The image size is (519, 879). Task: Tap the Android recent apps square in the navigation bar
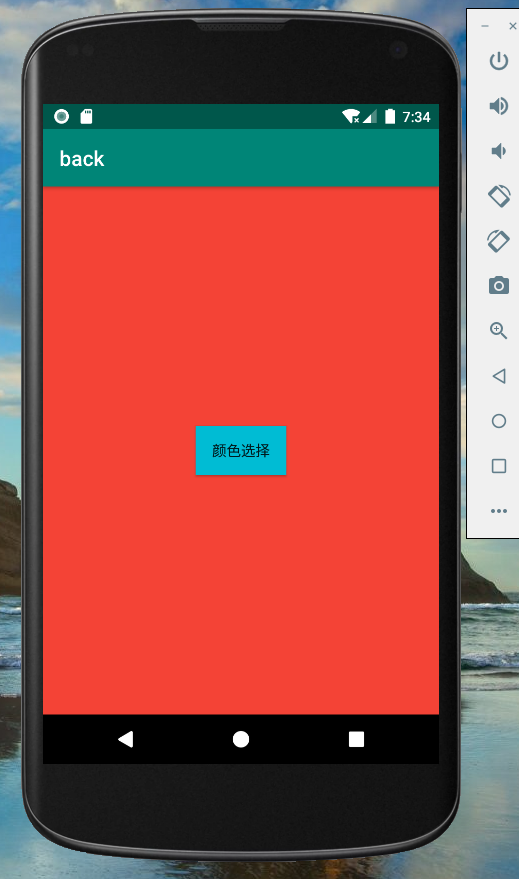[x=356, y=739]
